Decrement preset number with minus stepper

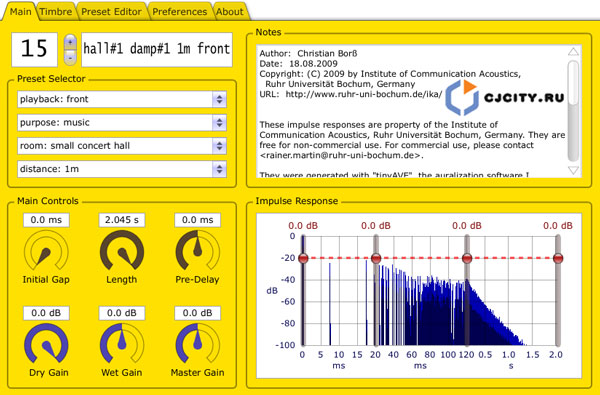point(70,58)
